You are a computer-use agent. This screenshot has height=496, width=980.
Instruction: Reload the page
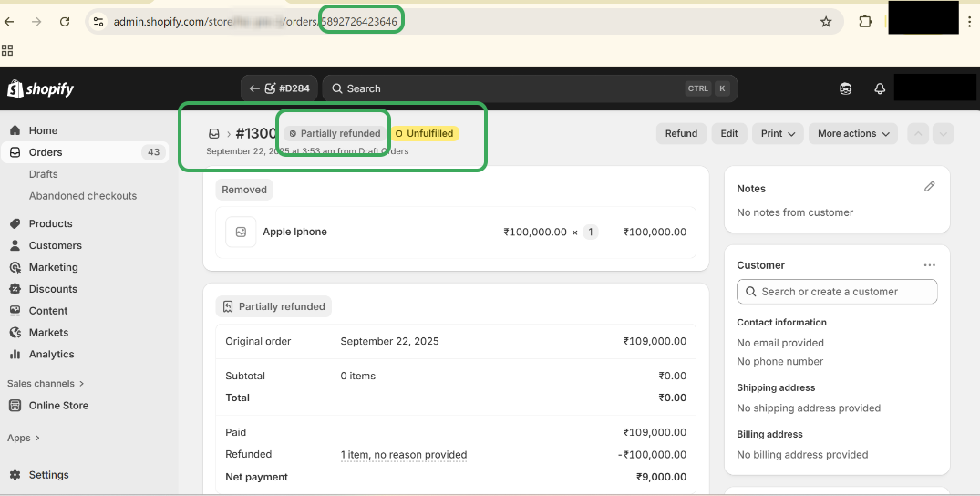pyautogui.click(x=65, y=22)
